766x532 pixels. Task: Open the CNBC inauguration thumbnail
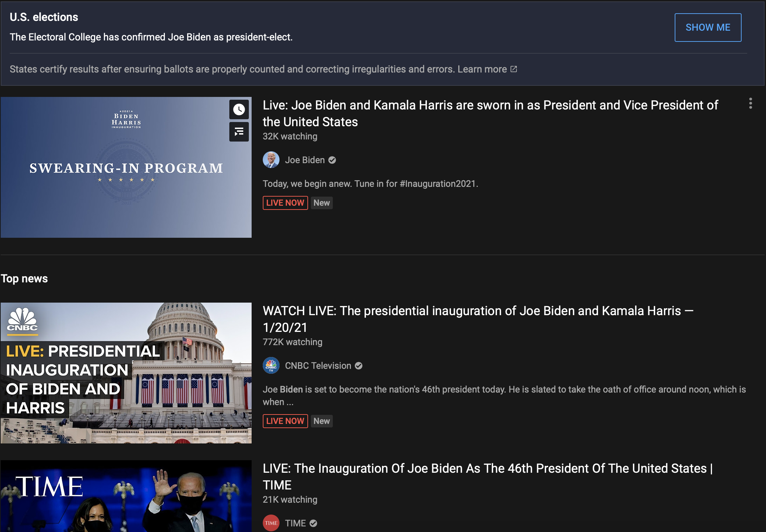pos(126,373)
